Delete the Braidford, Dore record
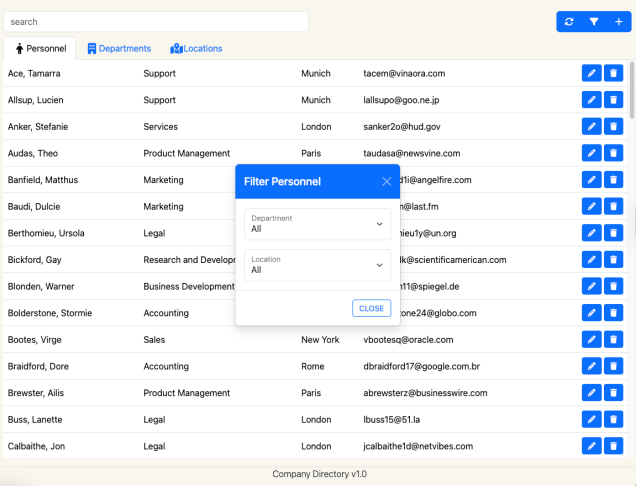The image size is (636, 486). click(x=613, y=366)
